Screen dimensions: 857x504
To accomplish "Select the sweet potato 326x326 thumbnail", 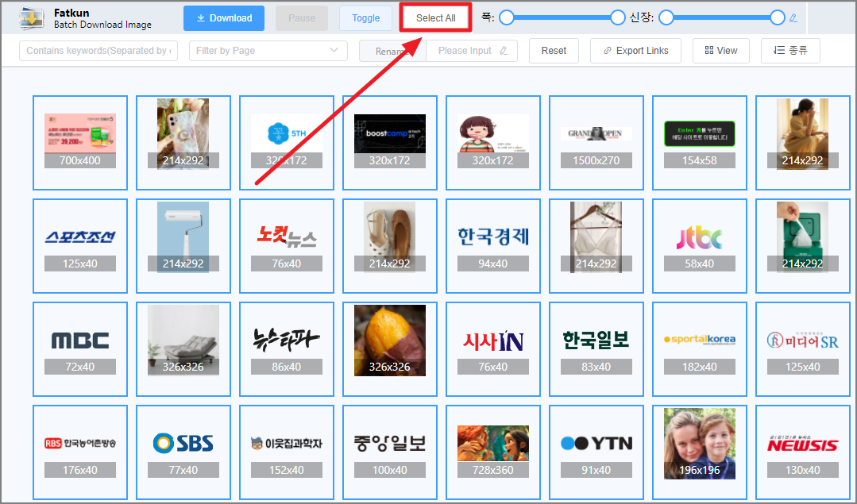I will (x=390, y=349).
